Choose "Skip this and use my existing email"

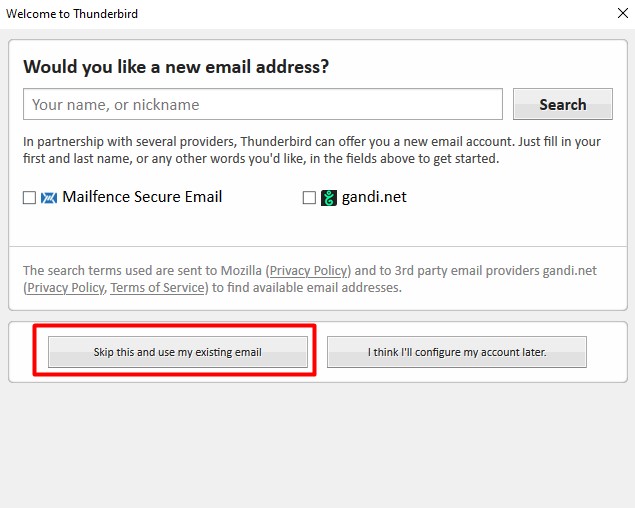178,352
